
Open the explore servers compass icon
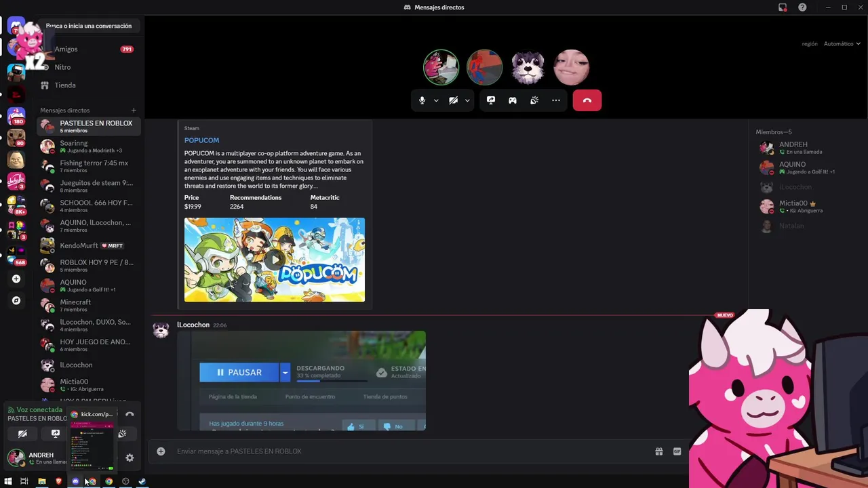(x=16, y=300)
